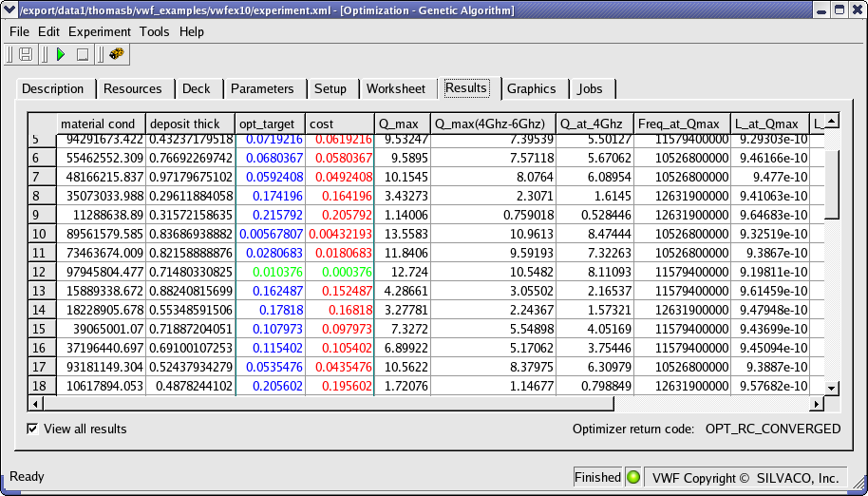The width and height of the screenshot is (868, 496).
Task: Open the Tools menu
Action: pos(155,31)
